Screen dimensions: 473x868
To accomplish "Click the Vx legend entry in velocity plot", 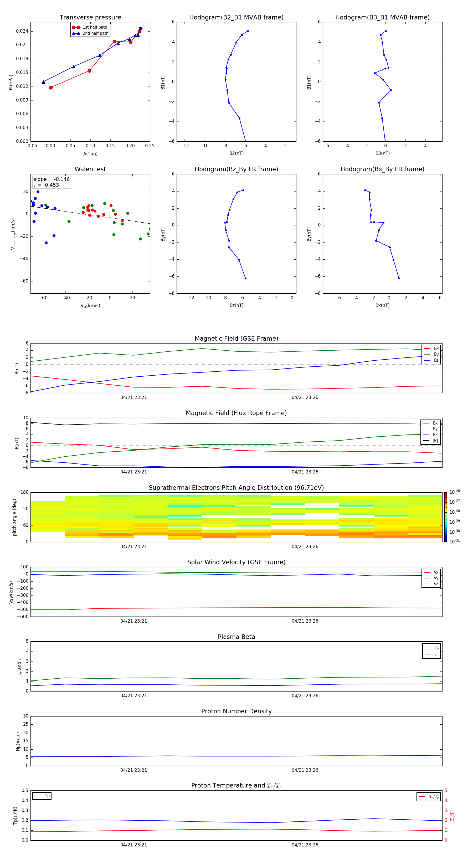I will (x=431, y=573).
